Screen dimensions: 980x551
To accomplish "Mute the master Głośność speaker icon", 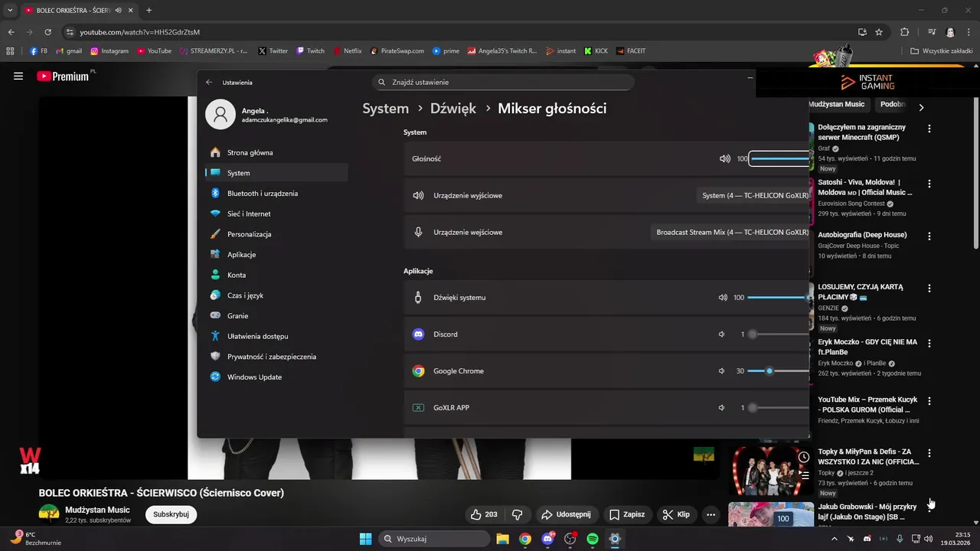I will point(724,159).
